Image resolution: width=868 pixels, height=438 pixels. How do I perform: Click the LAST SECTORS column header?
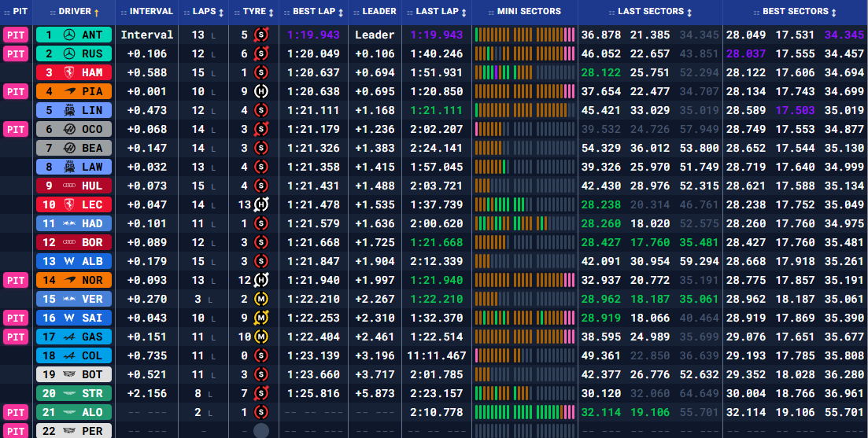click(650, 12)
